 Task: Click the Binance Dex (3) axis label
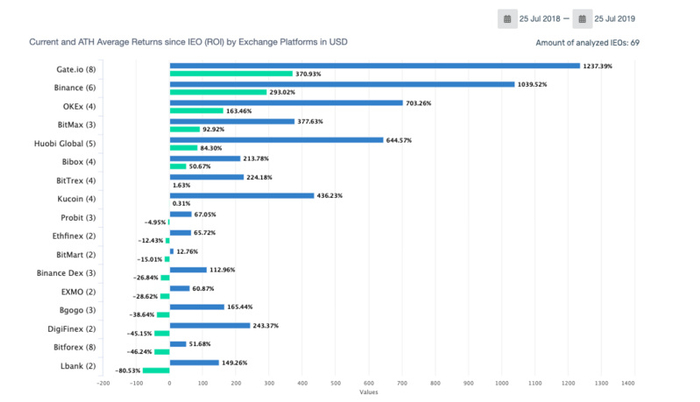click(66, 273)
